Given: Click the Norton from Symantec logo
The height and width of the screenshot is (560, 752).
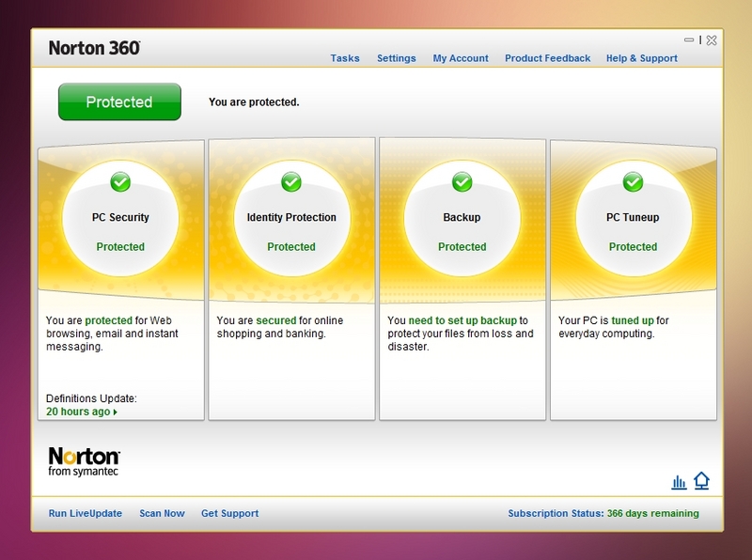Looking at the screenshot, I should click(84, 461).
